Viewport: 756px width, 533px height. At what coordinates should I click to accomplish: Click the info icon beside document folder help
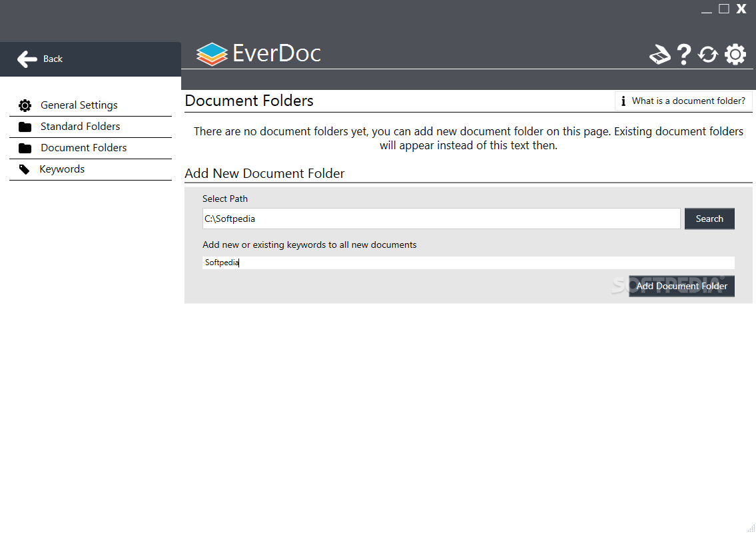623,101
